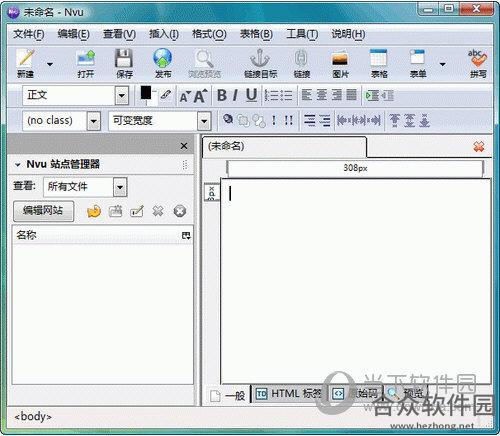Click the gray delete X icon in site manager
The width and height of the screenshot is (500, 436).
158,211
